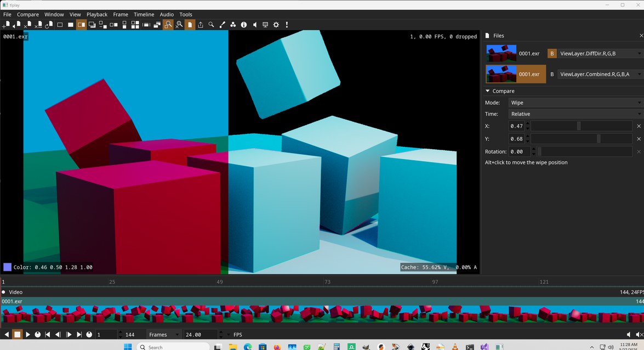Toggle the highlighted Frame view magnifier icon
The image size is (644, 350).
pyautogui.click(x=168, y=25)
